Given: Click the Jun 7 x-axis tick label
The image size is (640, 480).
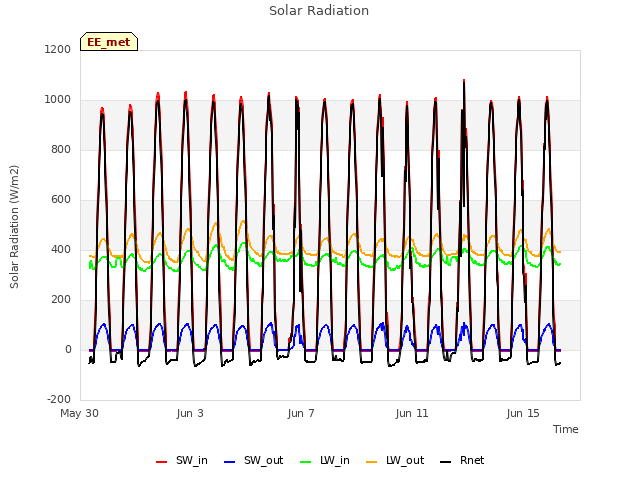Looking at the screenshot, I should click(301, 413).
